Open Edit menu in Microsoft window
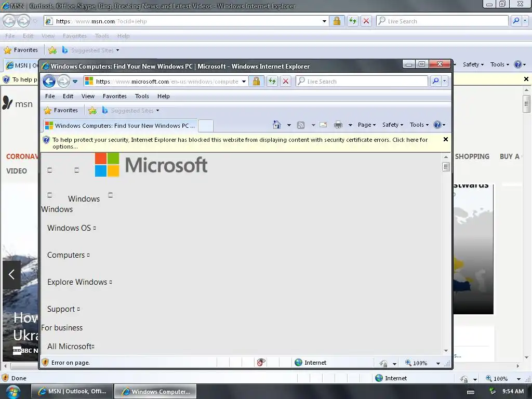The height and width of the screenshot is (399, 532). 68,96
